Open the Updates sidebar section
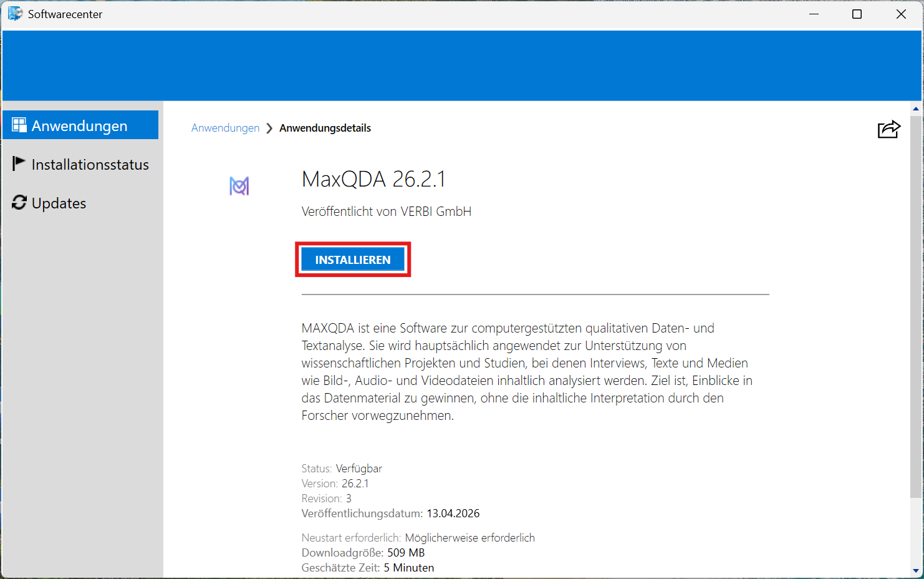 [80, 203]
